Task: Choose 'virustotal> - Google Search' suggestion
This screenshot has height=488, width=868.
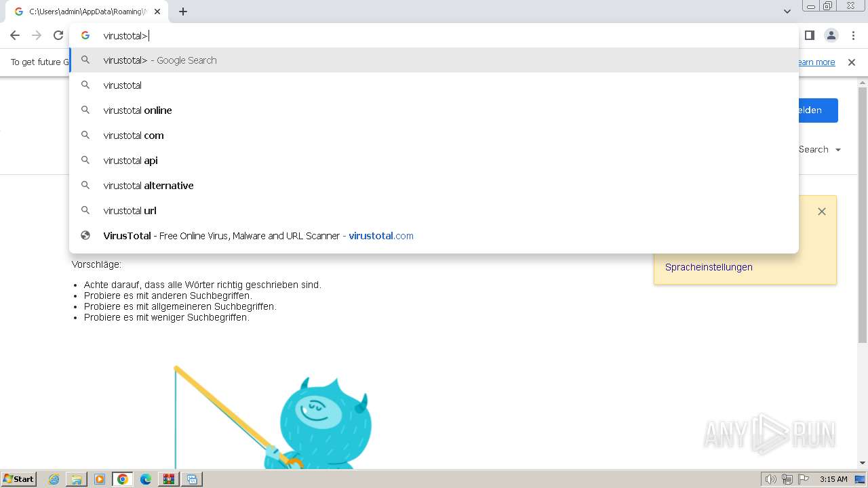Action: (434, 60)
